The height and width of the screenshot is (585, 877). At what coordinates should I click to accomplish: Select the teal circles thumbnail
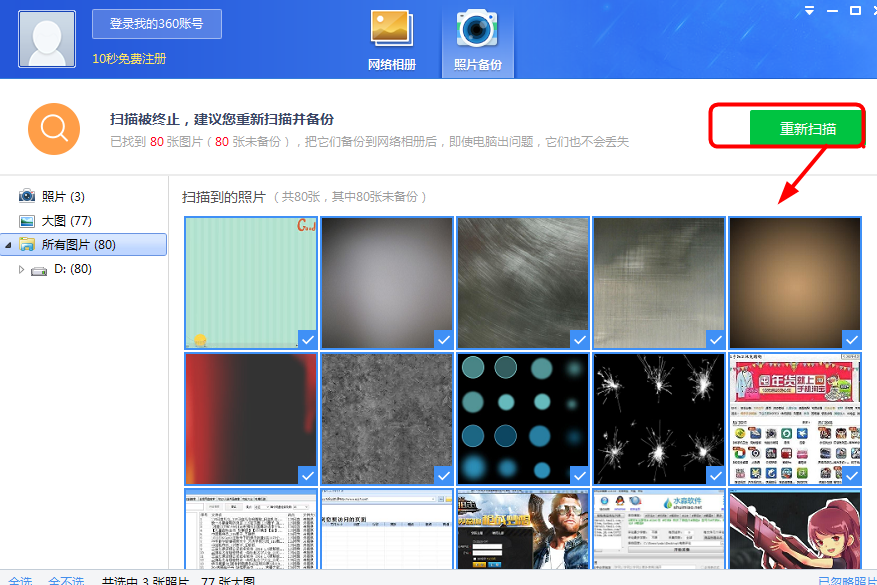tap(523, 418)
